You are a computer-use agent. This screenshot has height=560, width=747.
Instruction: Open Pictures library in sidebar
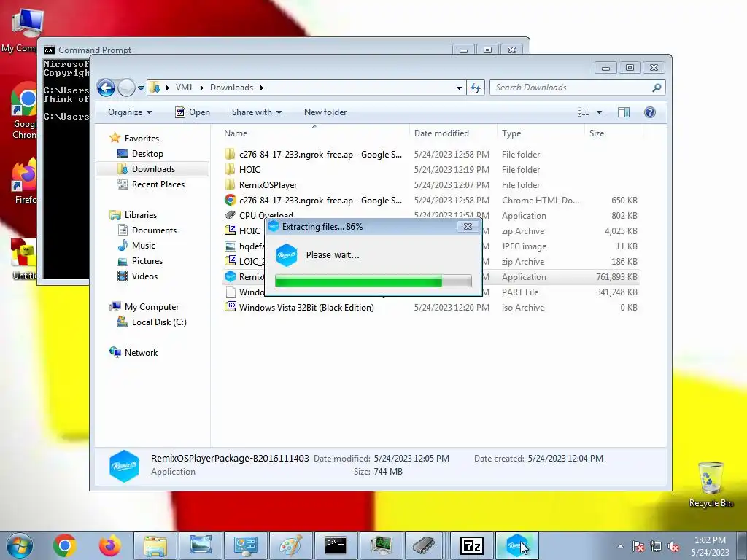[147, 261]
